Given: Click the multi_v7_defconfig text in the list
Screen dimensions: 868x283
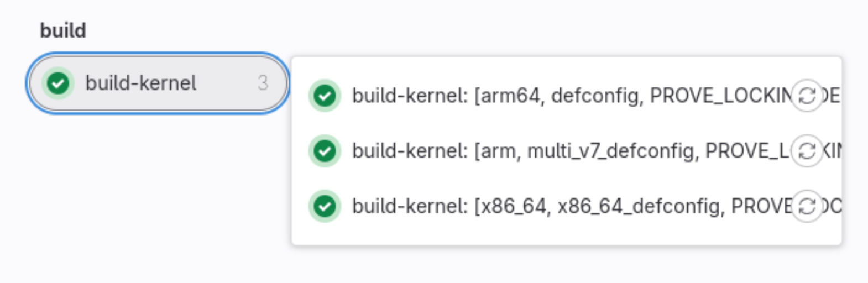Looking at the screenshot, I should [611, 151].
